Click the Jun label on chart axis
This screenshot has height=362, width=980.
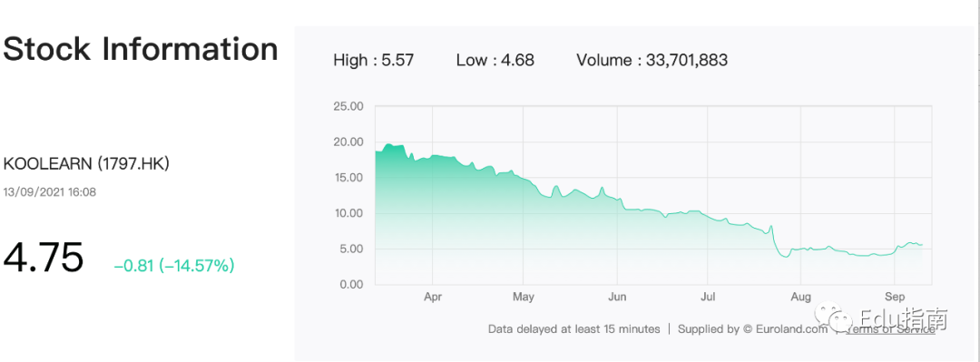point(617,297)
